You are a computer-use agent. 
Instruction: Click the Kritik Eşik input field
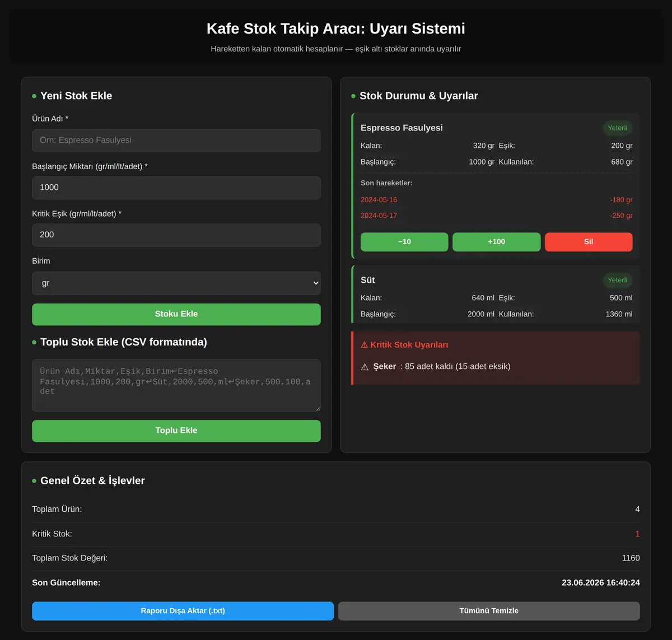tap(176, 235)
